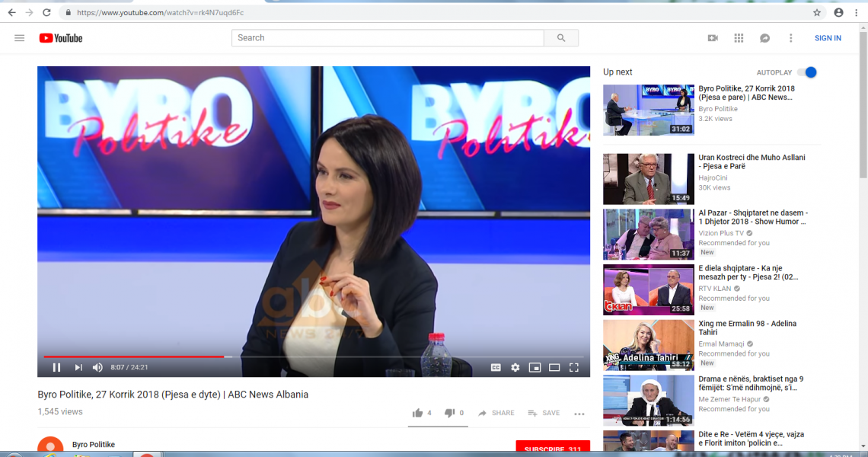Screen dimensions: 868x457
Task: Open the YouTube apps grid
Action: [739, 38]
